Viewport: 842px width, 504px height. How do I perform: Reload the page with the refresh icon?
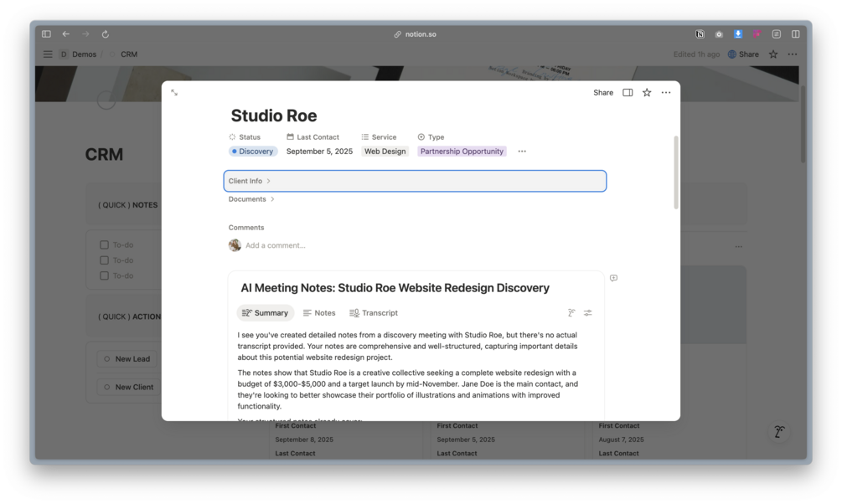tap(106, 33)
